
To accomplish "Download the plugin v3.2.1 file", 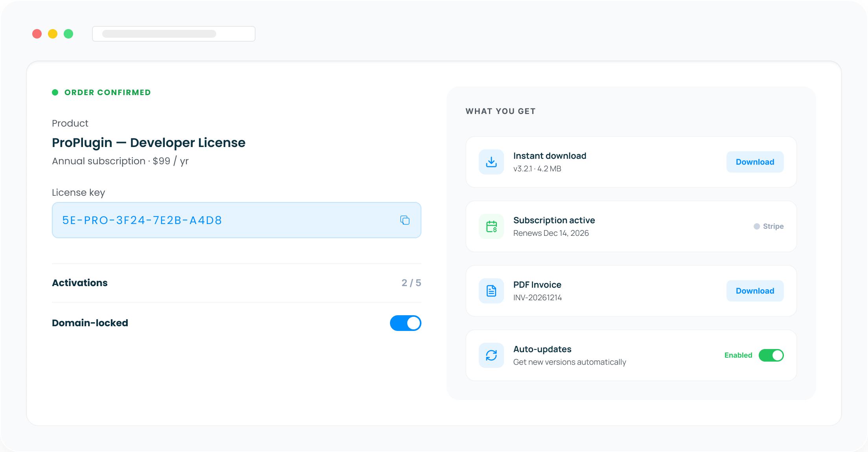I will [x=755, y=162].
